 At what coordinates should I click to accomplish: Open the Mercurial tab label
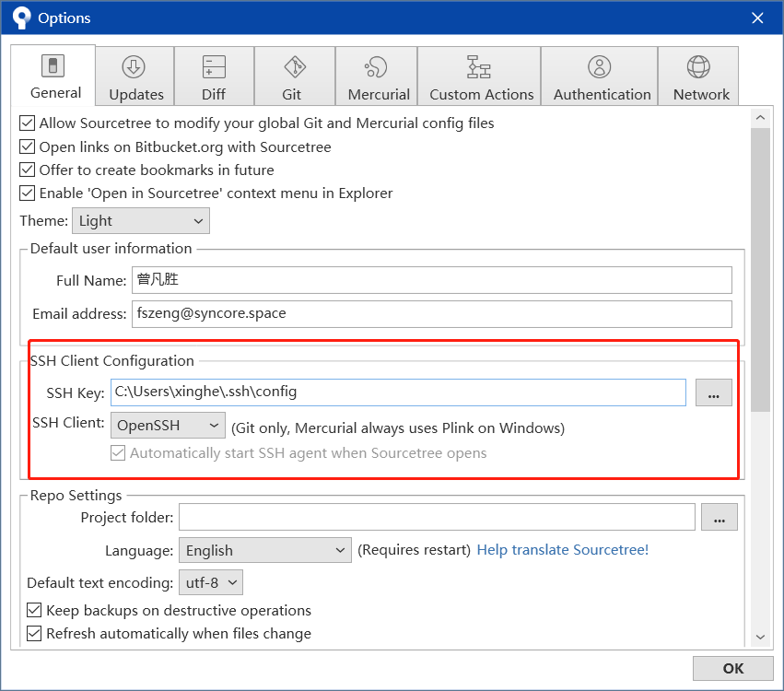pos(379,94)
